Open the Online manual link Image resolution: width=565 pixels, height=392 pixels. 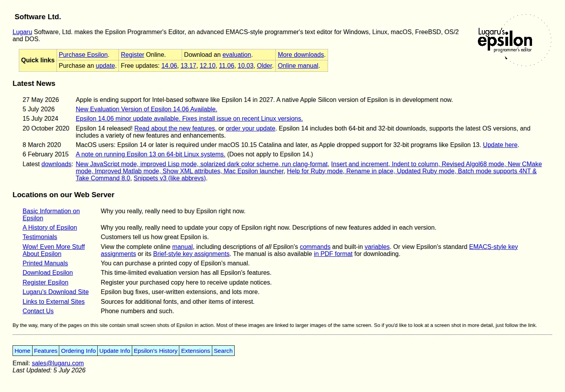pos(298,66)
